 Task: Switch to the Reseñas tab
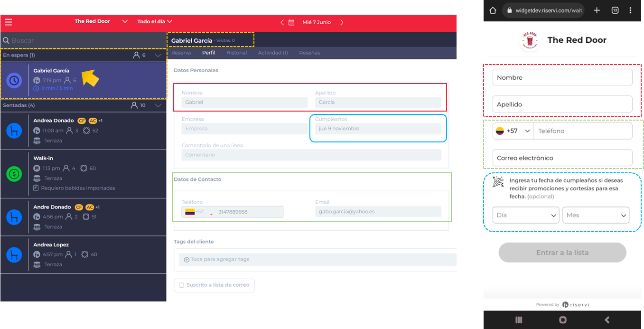point(309,53)
